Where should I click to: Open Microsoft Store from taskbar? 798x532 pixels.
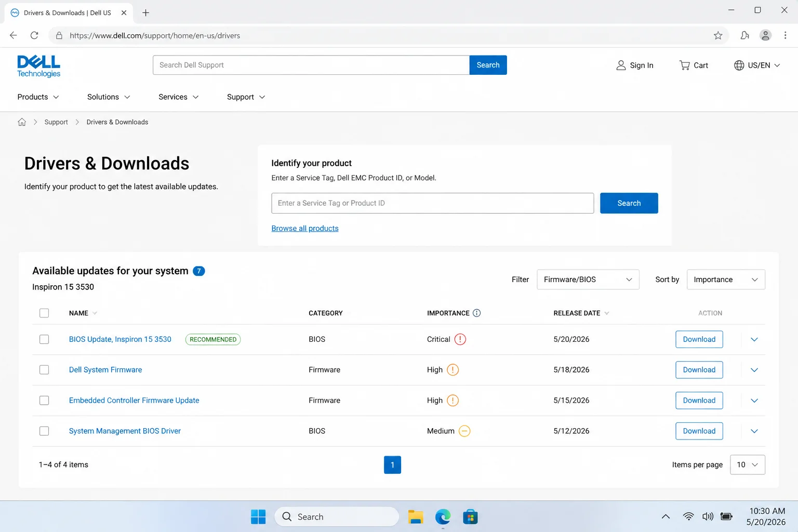point(470,516)
